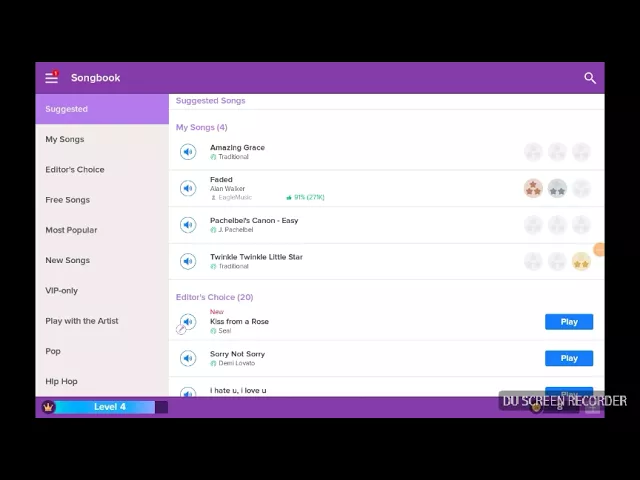Select Amazing Grace first empty star badge
640x480 pixels.
(x=533, y=152)
